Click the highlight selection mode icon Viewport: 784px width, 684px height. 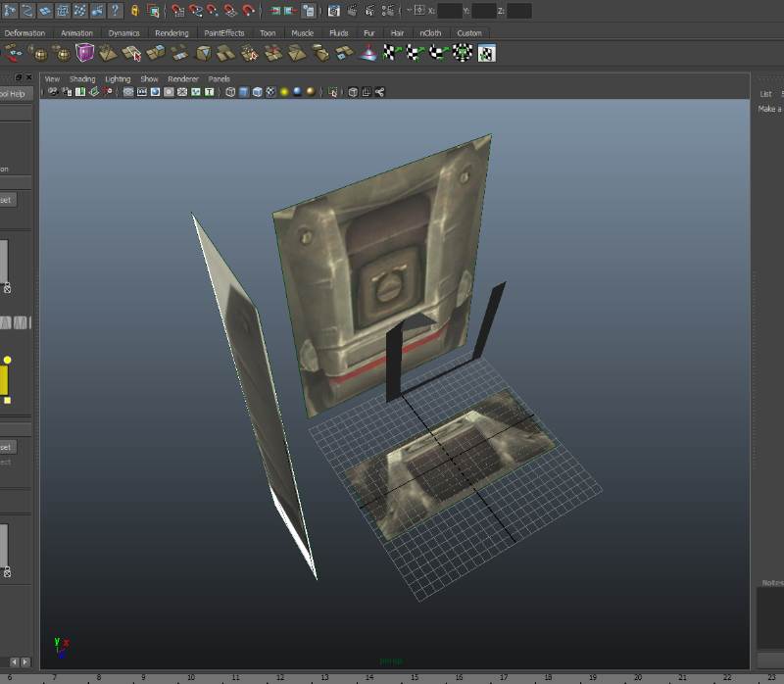(153, 11)
